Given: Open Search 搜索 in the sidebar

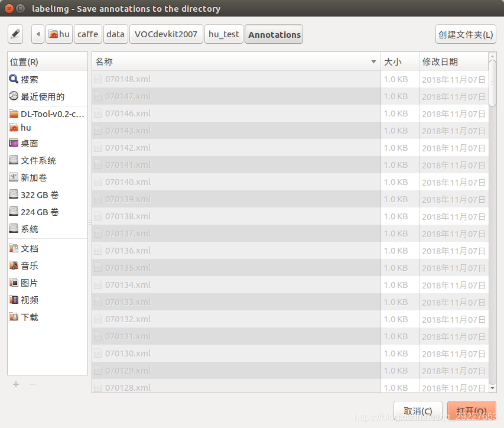Looking at the screenshot, I should tap(47, 79).
